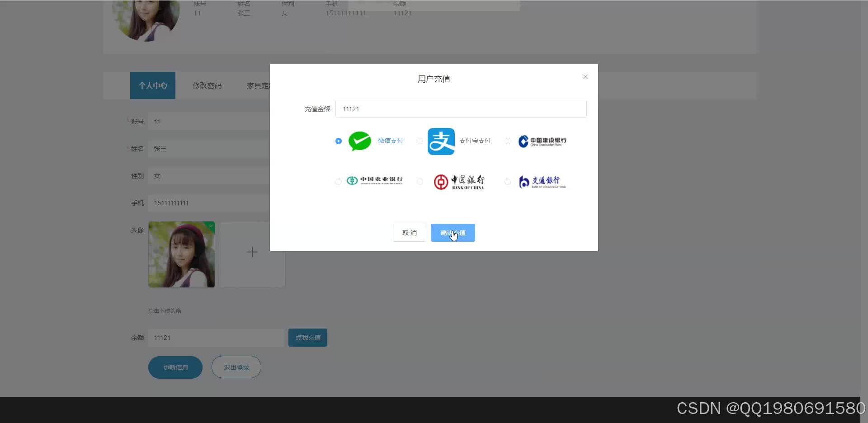The width and height of the screenshot is (868, 423).
Task: Select the 支付宝支付 radio button
Action: (420, 141)
